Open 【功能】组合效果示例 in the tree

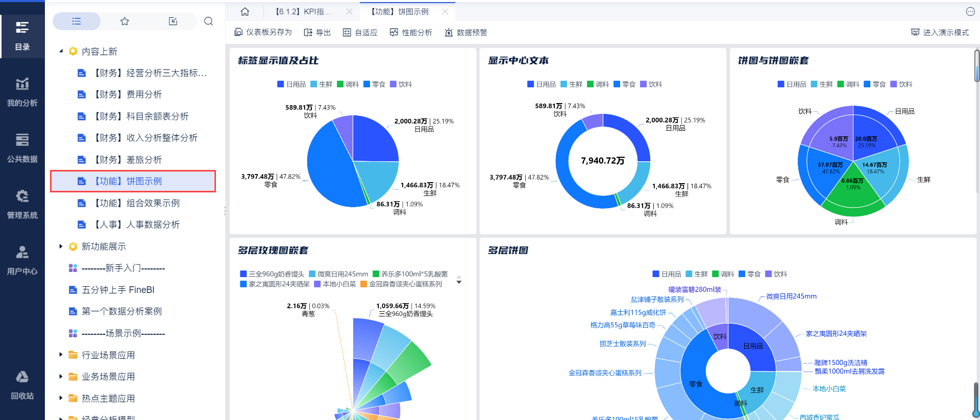[136, 203]
